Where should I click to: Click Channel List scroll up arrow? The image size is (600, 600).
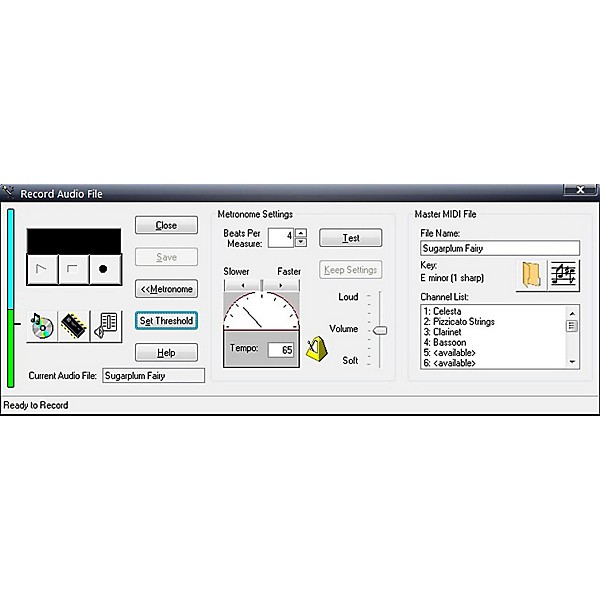(x=572, y=313)
